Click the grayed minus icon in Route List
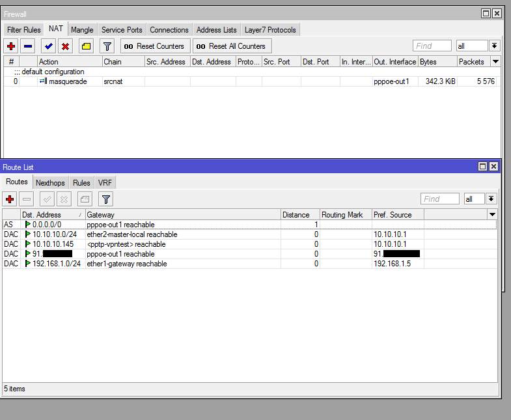The image size is (511, 420). [x=27, y=199]
